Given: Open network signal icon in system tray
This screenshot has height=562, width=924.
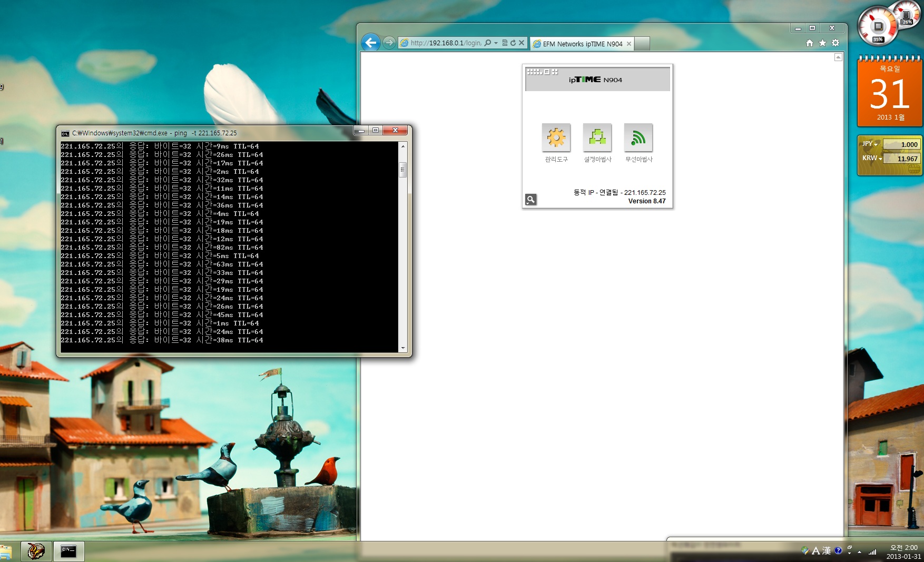Looking at the screenshot, I should pyautogui.click(x=872, y=552).
